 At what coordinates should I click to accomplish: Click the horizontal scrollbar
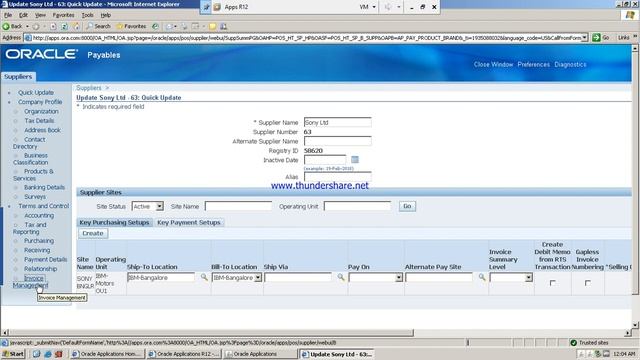click(x=211, y=333)
